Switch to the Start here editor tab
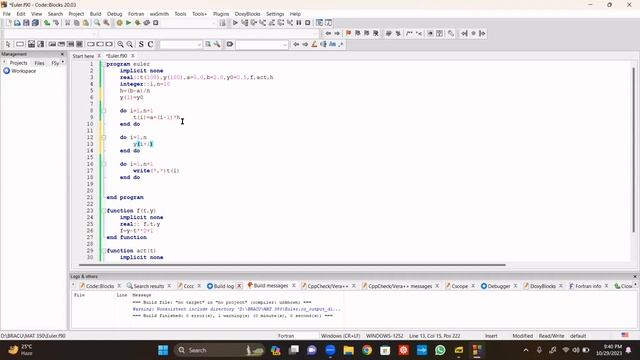The width and height of the screenshot is (640, 360). 83,56
